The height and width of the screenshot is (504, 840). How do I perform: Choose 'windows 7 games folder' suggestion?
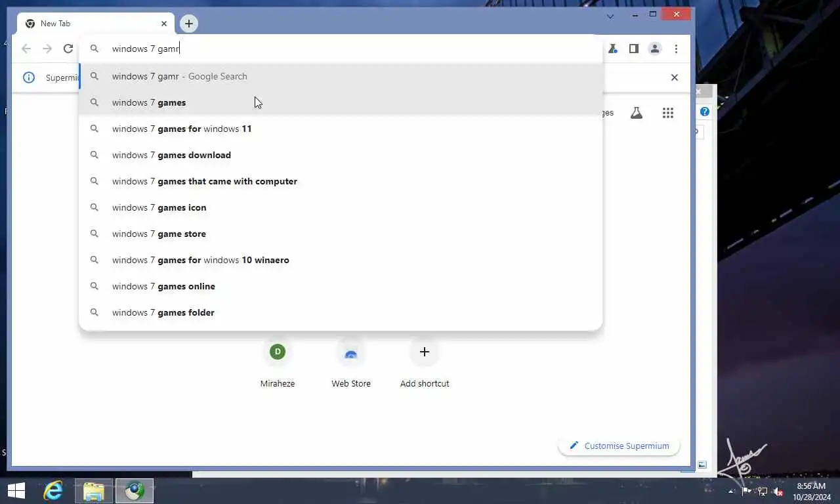[341, 312]
